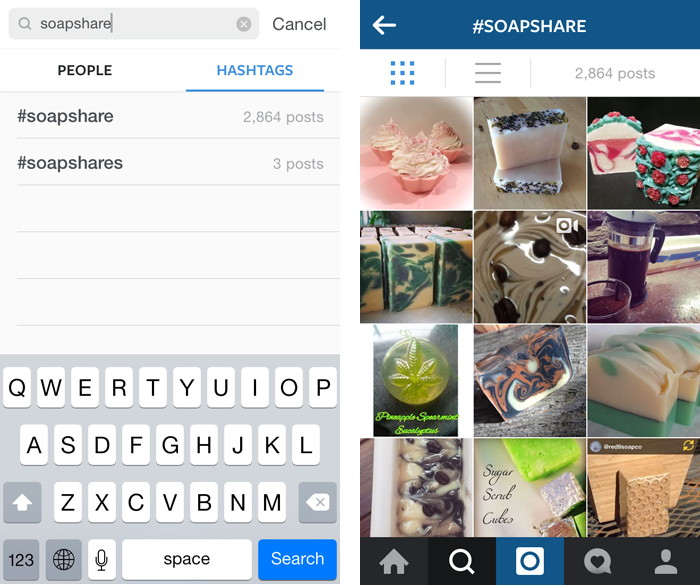
Task: Tap the keyboard microphone dictation key
Action: pyautogui.click(x=102, y=560)
